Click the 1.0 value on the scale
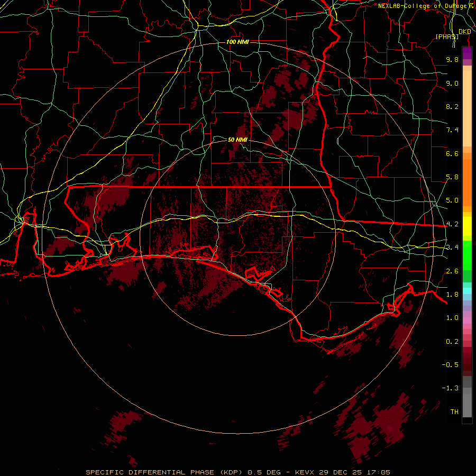476x476 pixels. (x=452, y=318)
